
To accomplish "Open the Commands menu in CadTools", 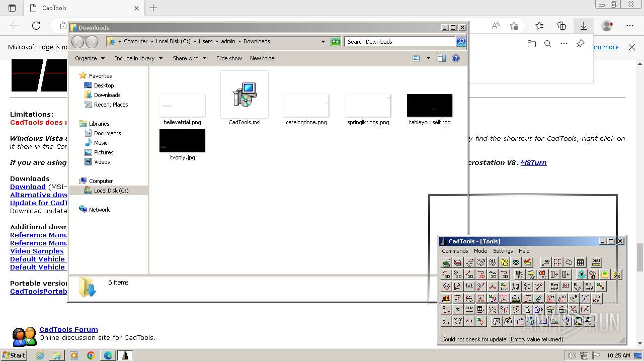I will click(x=455, y=251).
